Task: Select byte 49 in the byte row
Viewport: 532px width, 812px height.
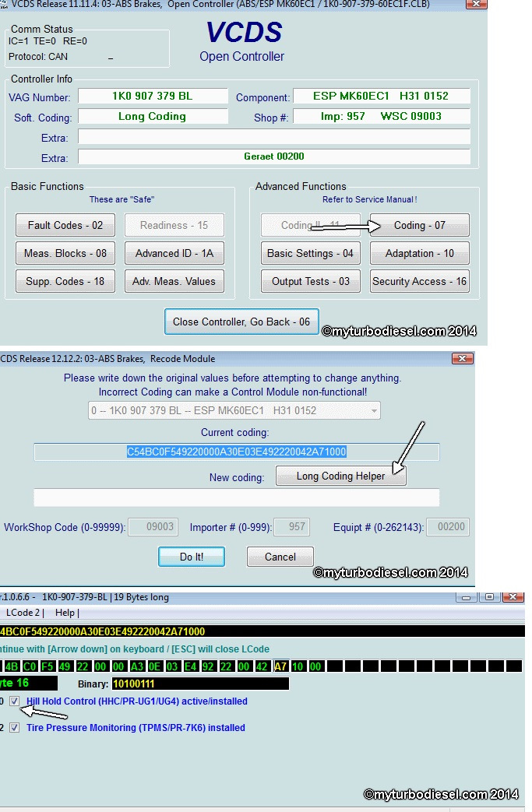Action: click(x=65, y=666)
